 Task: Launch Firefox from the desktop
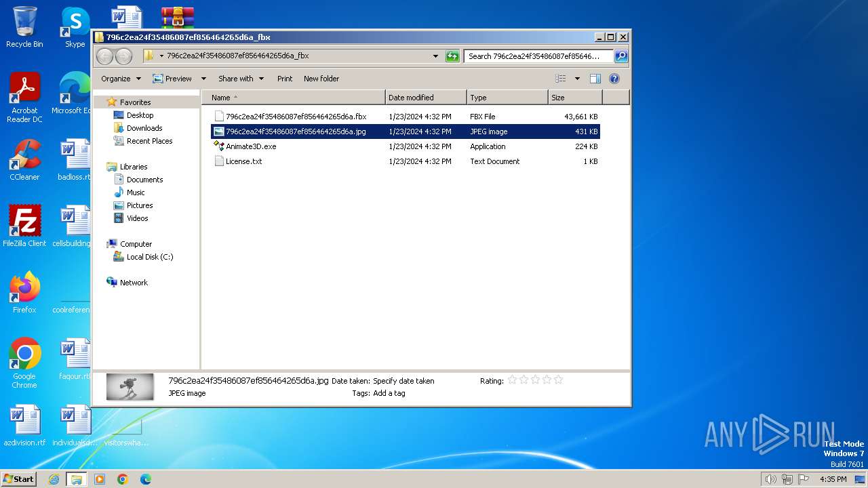[x=24, y=293]
